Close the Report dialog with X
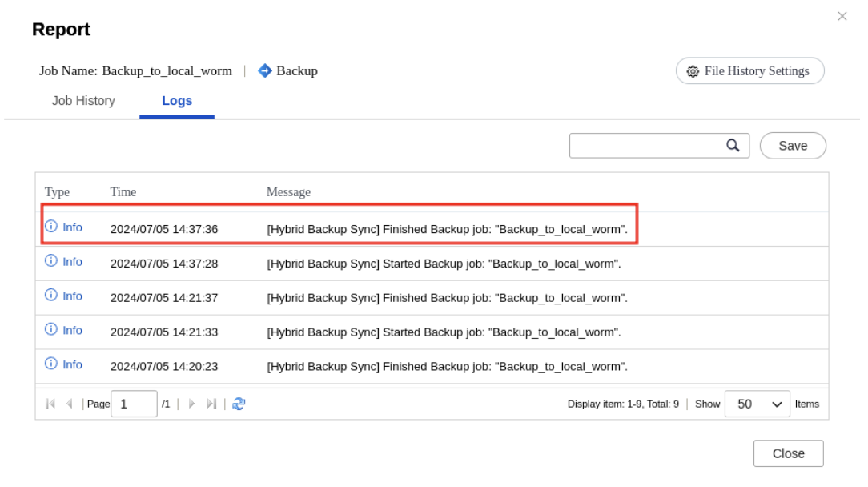The height and width of the screenshot is (487, 868). point(842,16)
